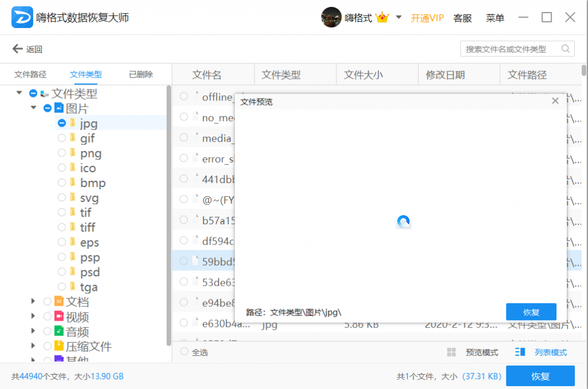588x389 pixels.
Task: Switch to the 文件类型 tab
Action: [86, 74]
